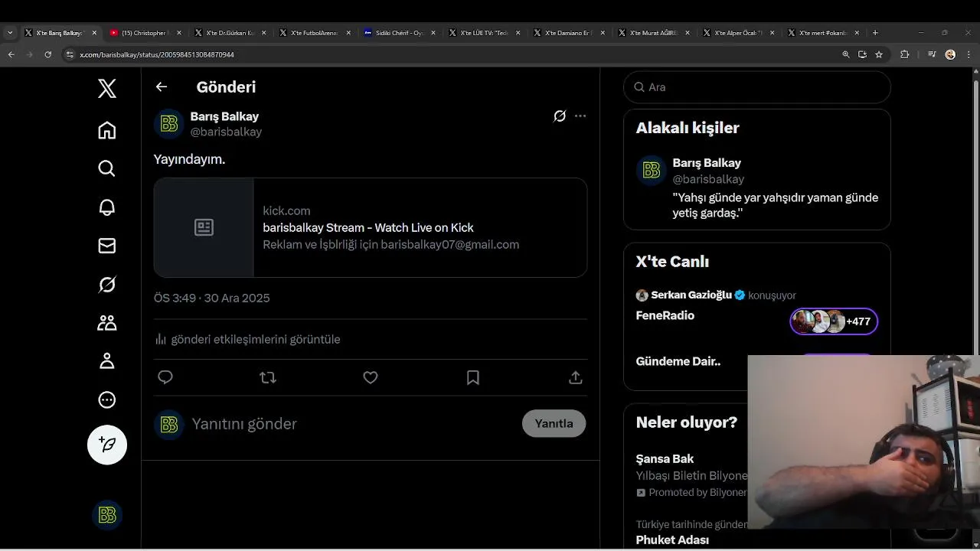Viewport: 980px width, 551px height.
Task: Like the post with heart icon
Action: pos(371,377)
